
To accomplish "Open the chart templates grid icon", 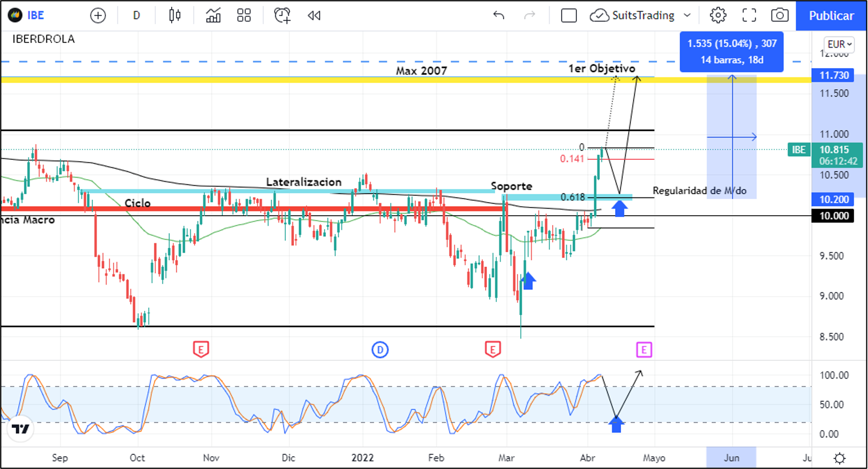I will (244, 16).
